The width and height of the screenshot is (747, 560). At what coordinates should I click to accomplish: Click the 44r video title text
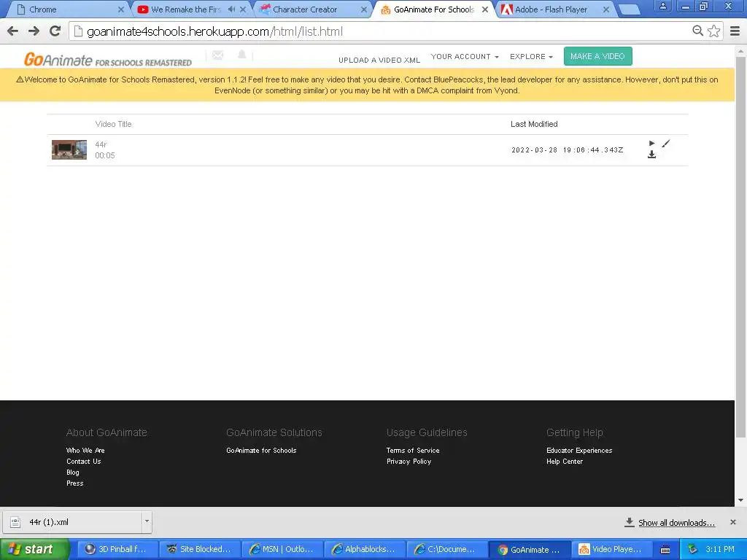pyautogui.click(x=101, y=144)
